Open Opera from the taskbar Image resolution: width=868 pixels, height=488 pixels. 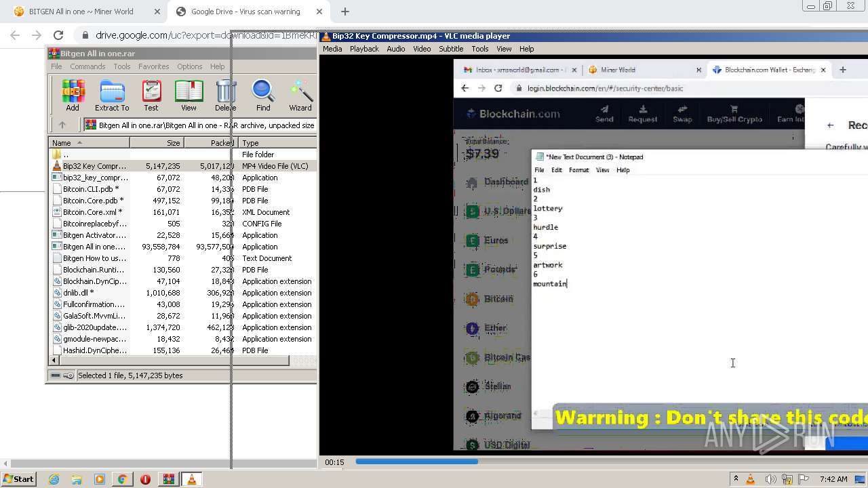pyautogui.click(x=145, y=479)
